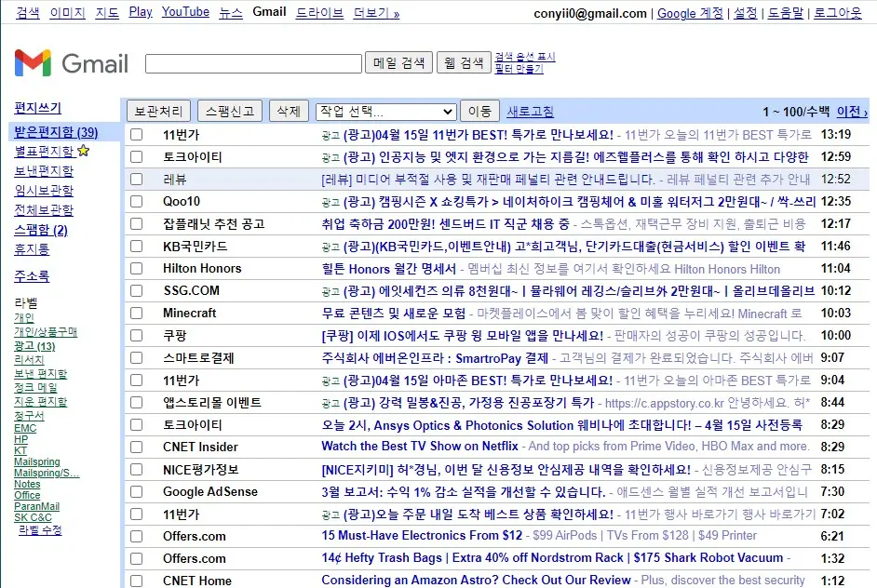Open the 전체보관함 folder
Image resolution: width=877 pixels, height=588 pixels.
coord(44,209)
